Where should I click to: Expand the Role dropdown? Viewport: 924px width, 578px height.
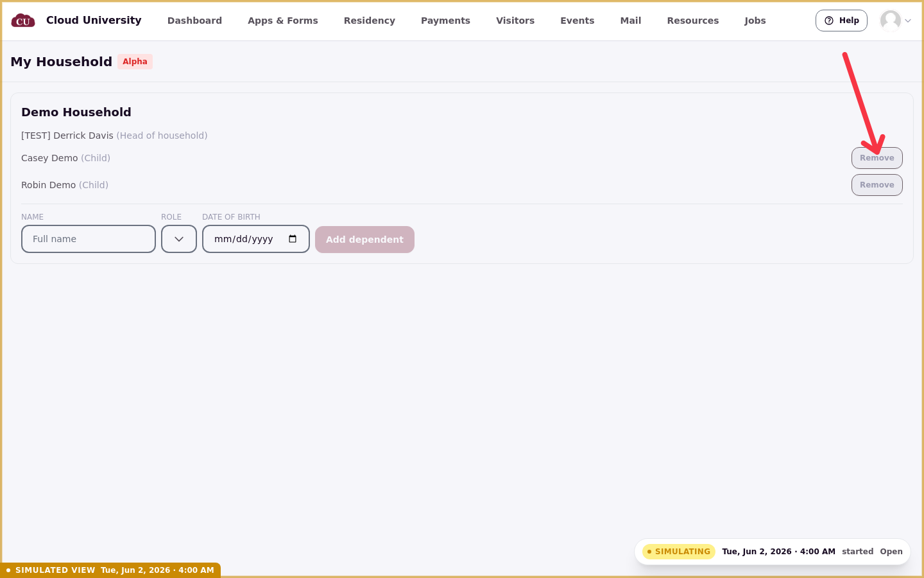(179, 239)
